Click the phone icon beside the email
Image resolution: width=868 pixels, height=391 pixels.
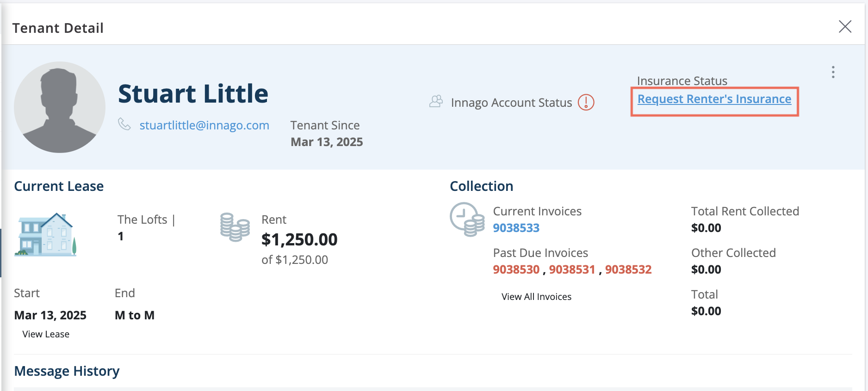click(x=124, y=124)
